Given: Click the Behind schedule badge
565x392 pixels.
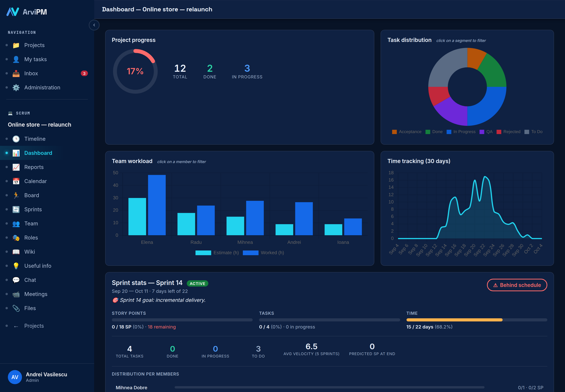Looking at the screenshot, I should click(517, 285).
